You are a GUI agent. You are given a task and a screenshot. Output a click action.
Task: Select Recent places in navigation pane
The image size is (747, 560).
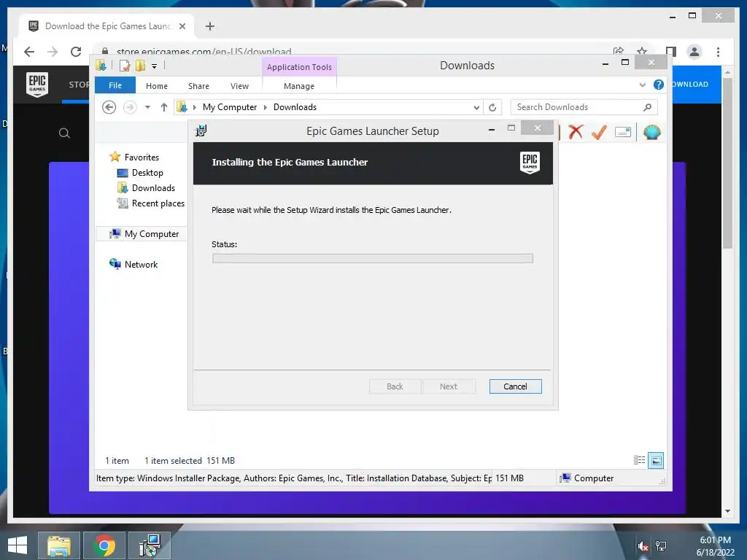[x=151, y=203]
